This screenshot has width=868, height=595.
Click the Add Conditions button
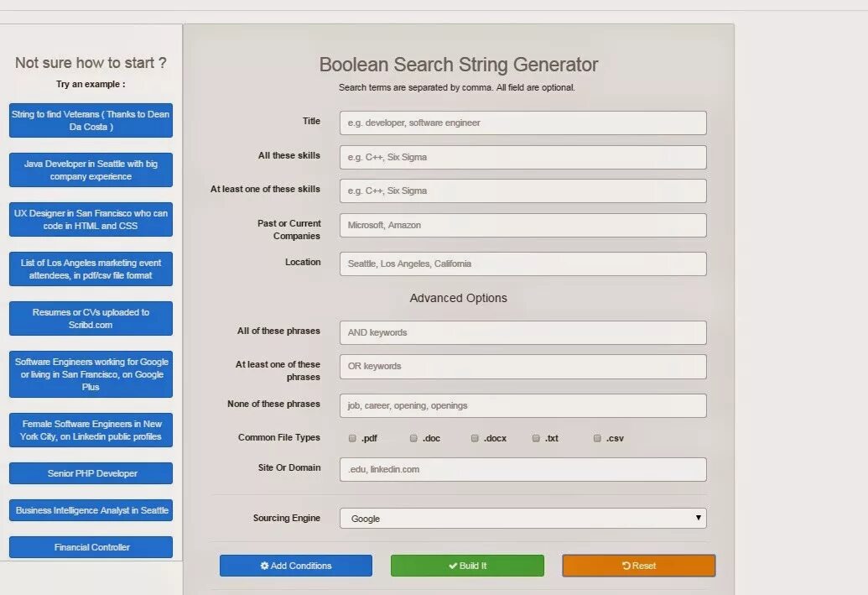click(x=295, y=566)
